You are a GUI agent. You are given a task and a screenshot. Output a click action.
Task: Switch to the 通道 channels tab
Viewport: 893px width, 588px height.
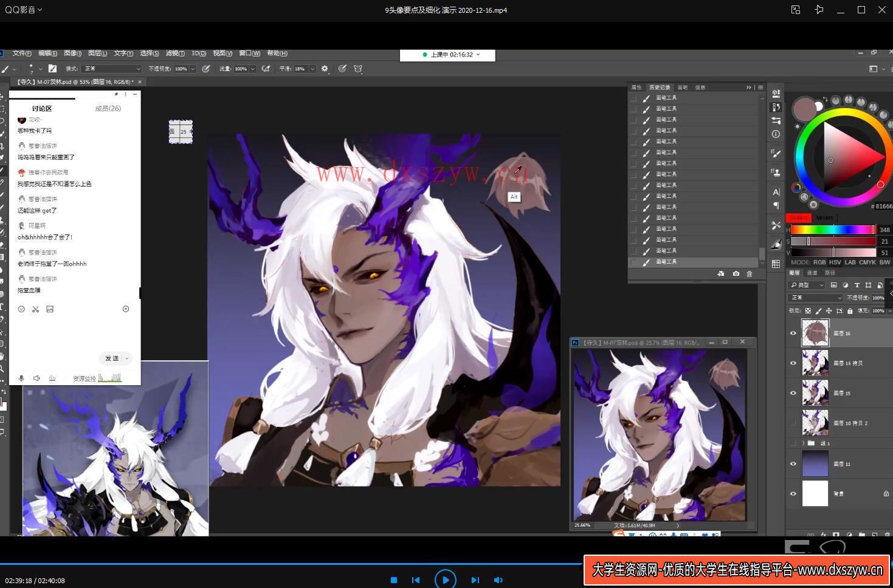pos(812,273)
